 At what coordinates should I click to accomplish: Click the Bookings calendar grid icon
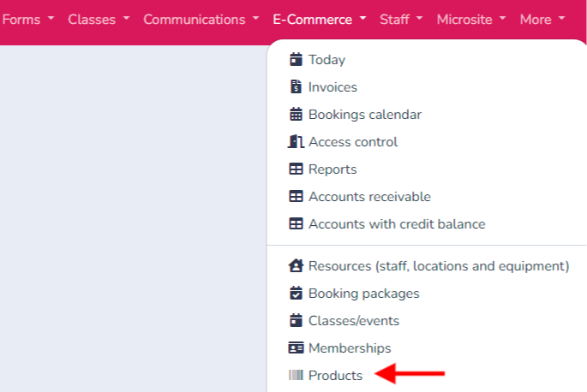[x=296, y=114]
